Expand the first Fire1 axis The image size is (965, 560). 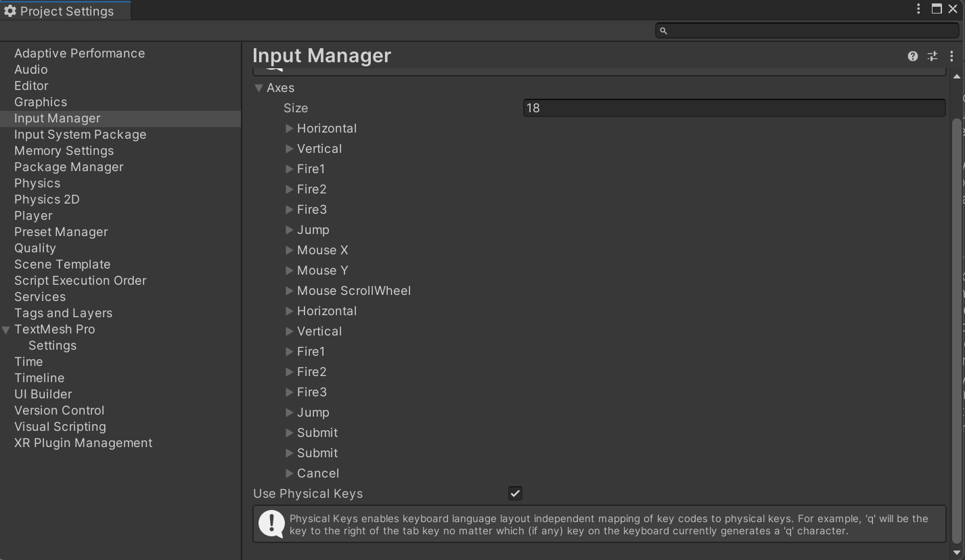(x=289, y=169)
